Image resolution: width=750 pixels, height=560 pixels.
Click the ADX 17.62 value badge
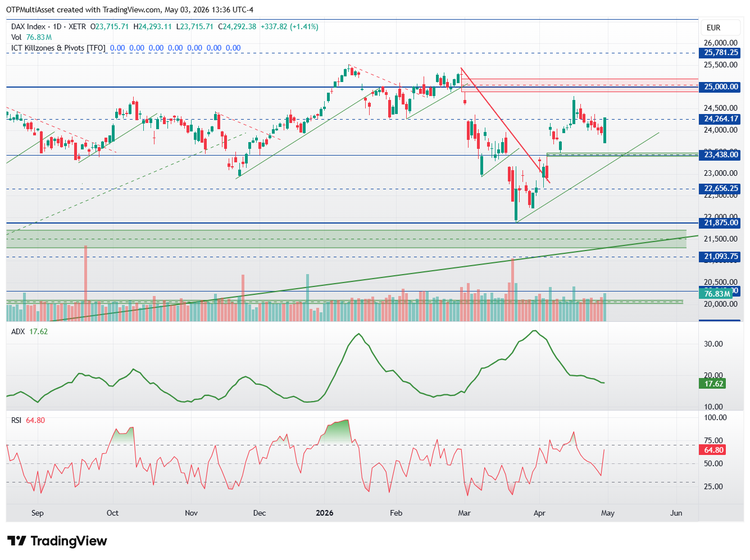click(713, 384)
